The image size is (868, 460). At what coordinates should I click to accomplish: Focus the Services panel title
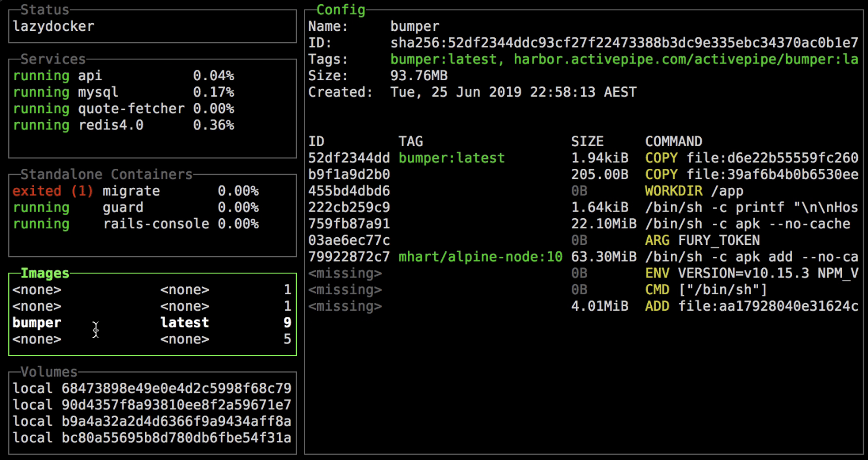pyautogui.click(x=53, y=59)
